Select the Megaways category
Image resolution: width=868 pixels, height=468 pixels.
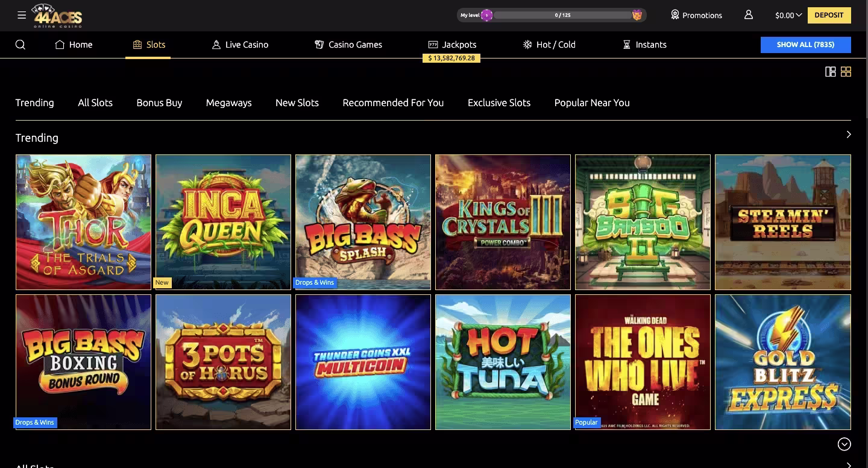click(229, 103)
